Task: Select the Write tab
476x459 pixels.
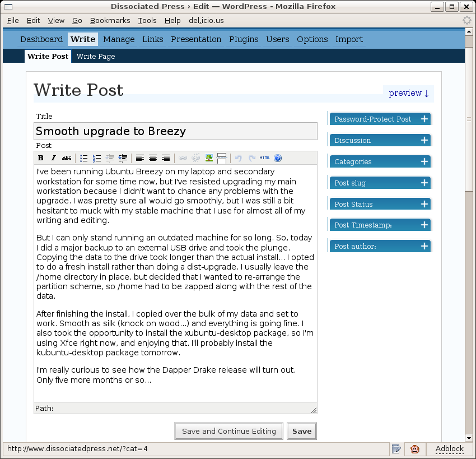Action: coord(83,39)
